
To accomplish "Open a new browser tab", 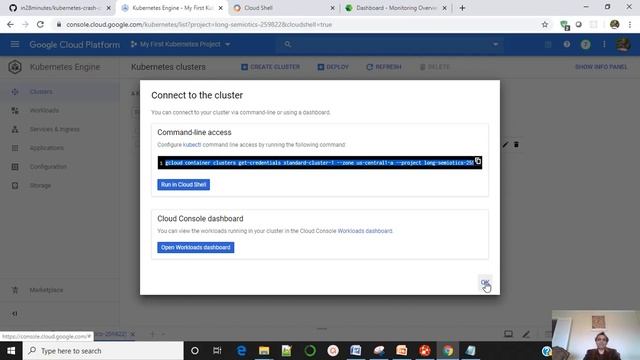I will tap(462, 8).
